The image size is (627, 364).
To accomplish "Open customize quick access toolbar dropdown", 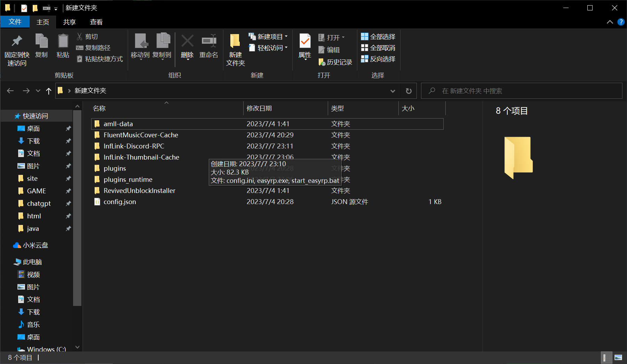I will click(x=56, y=8).
